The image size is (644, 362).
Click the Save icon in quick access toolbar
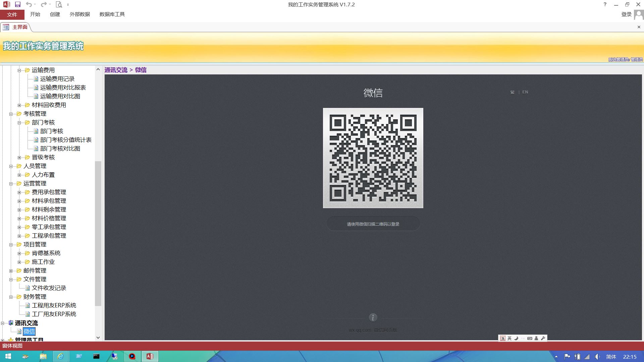point(18,4)
